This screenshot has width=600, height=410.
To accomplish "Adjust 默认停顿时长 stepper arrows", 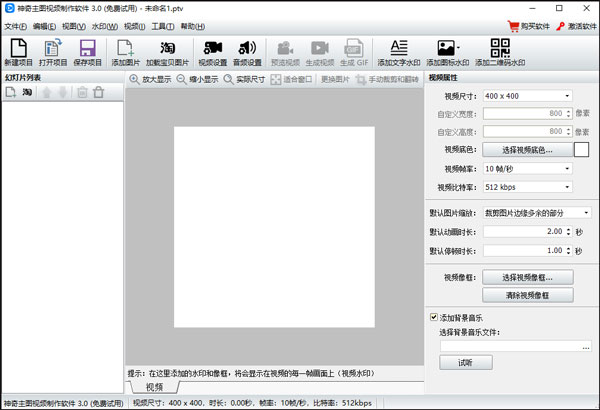I will pyautogui.click(x=568, y=251).
